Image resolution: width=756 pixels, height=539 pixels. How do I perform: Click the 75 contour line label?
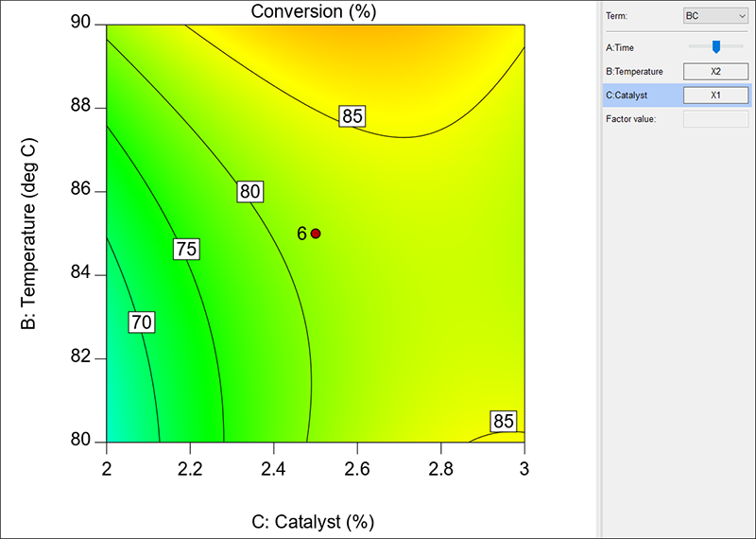tap(185, 250)
